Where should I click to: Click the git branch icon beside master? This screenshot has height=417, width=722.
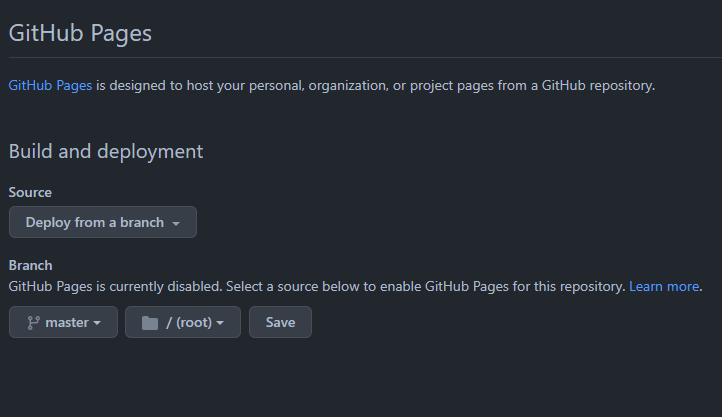click(x=33, y=323)
